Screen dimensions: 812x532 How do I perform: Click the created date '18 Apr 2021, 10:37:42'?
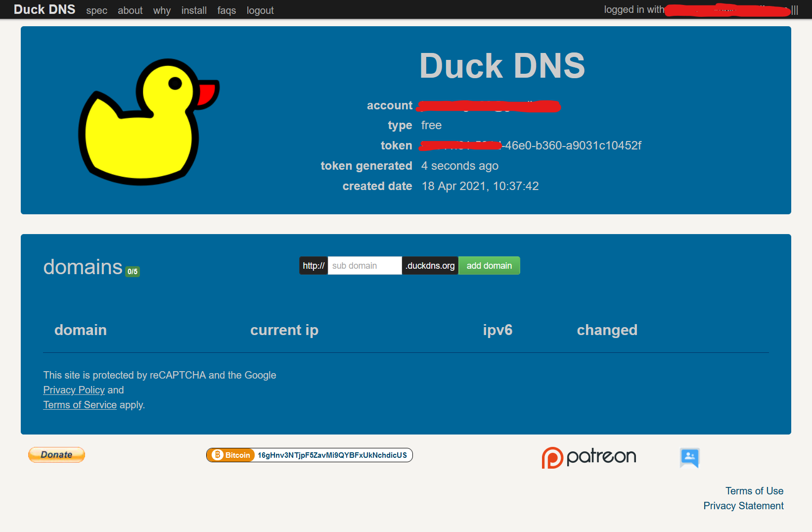480,186
